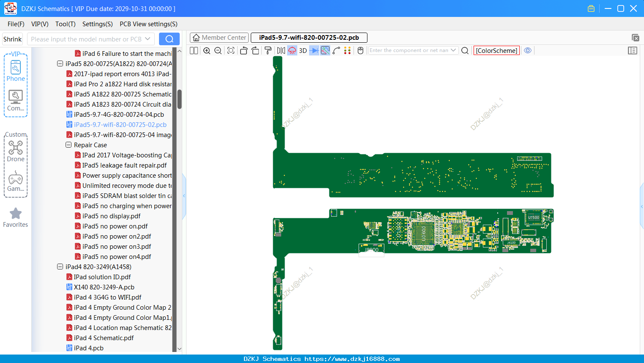Toggle the diode component icon

[x=314, y=50]
